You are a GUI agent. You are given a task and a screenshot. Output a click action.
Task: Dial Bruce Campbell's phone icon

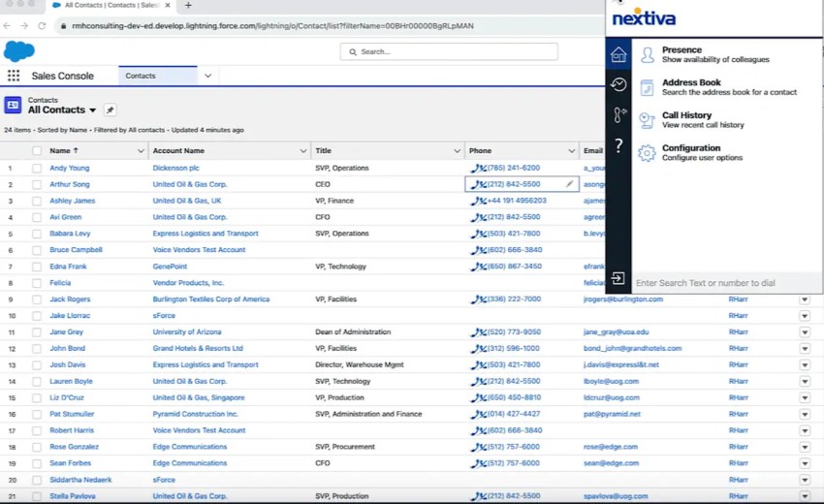pyautogui.click(x=478, y=250)
